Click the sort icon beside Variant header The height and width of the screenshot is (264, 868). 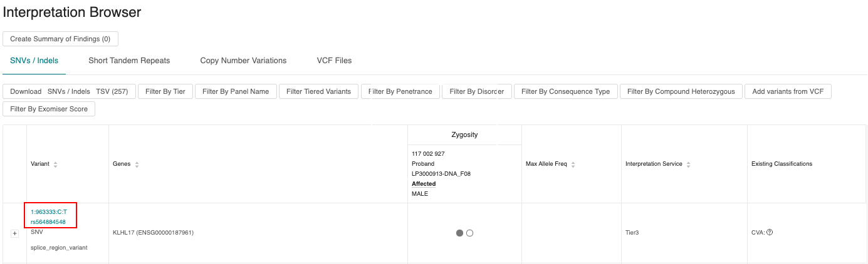[x=55, y=165]
